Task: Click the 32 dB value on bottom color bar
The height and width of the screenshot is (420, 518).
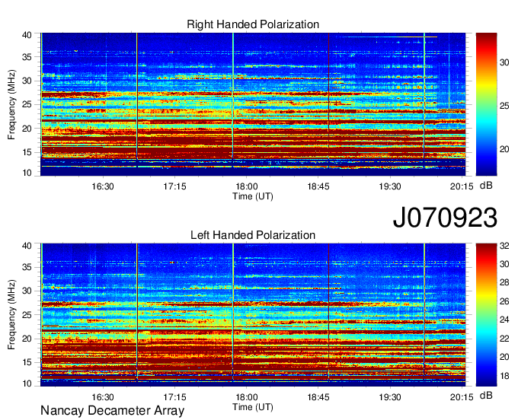Action: (504, 246)
